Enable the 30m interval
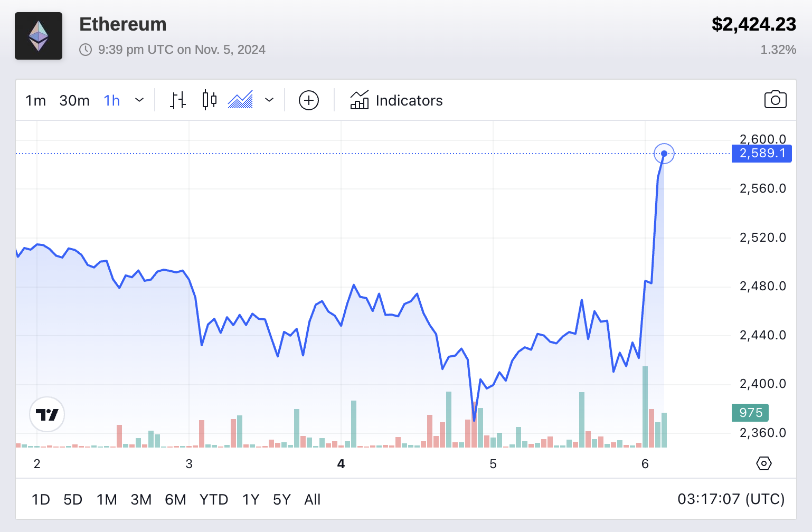Screen dimensions: 812x532 tap(74, 100)
